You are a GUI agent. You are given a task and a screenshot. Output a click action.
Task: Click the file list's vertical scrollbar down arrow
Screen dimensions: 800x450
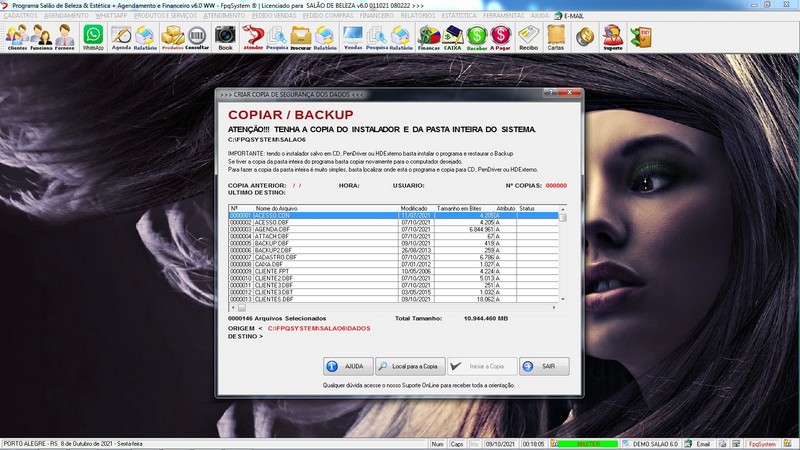coord(562,299)
